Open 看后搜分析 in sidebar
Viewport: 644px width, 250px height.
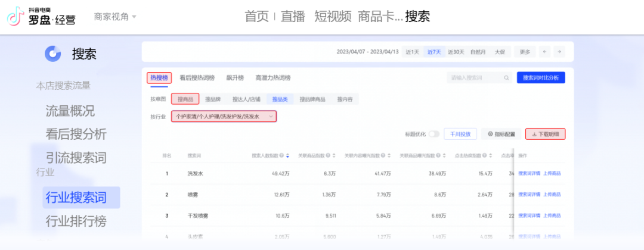pos(76,134)
